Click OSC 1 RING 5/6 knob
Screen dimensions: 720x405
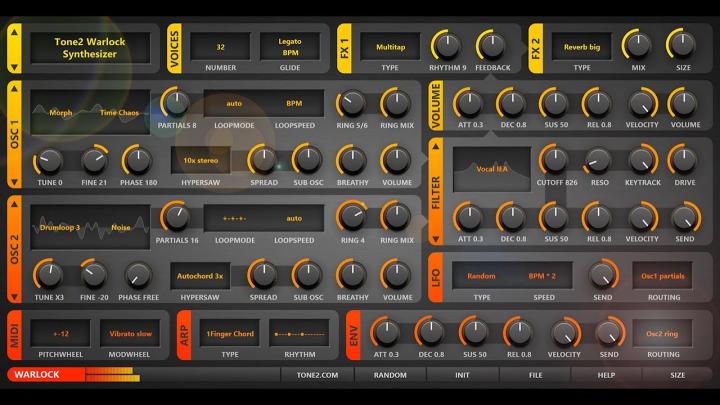pos(352,103)
